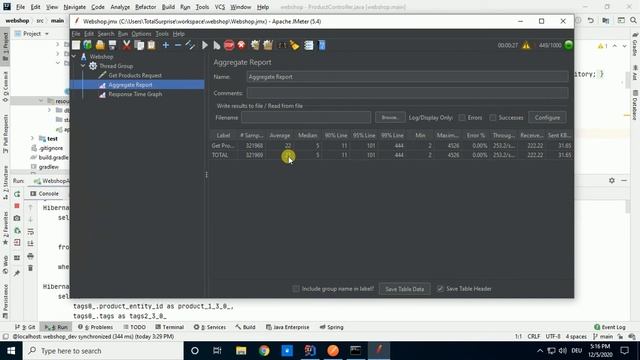Expand the test folder in Project tree
This screenshot has width=640, height=360.
[32, 139]
